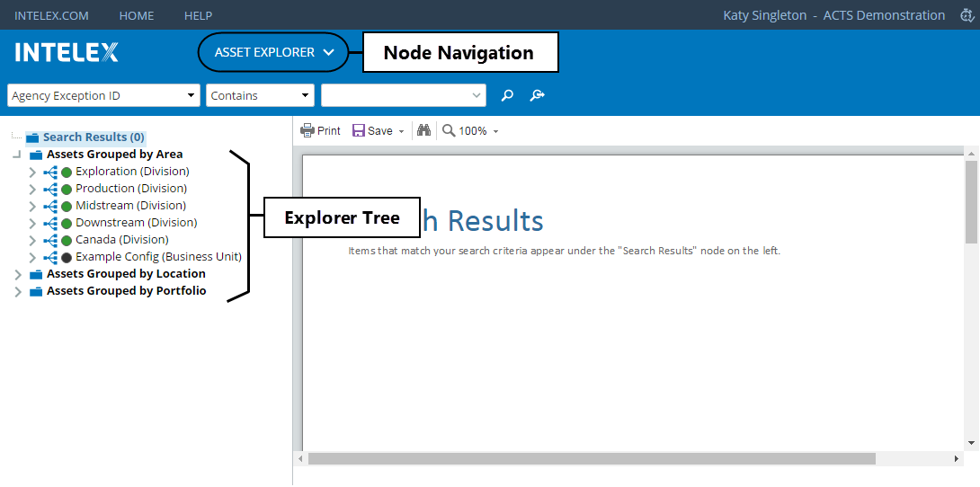Screen dimensions: 980x487
Task: Collapse Assets Grouped by Area
Action: [17, 155]
